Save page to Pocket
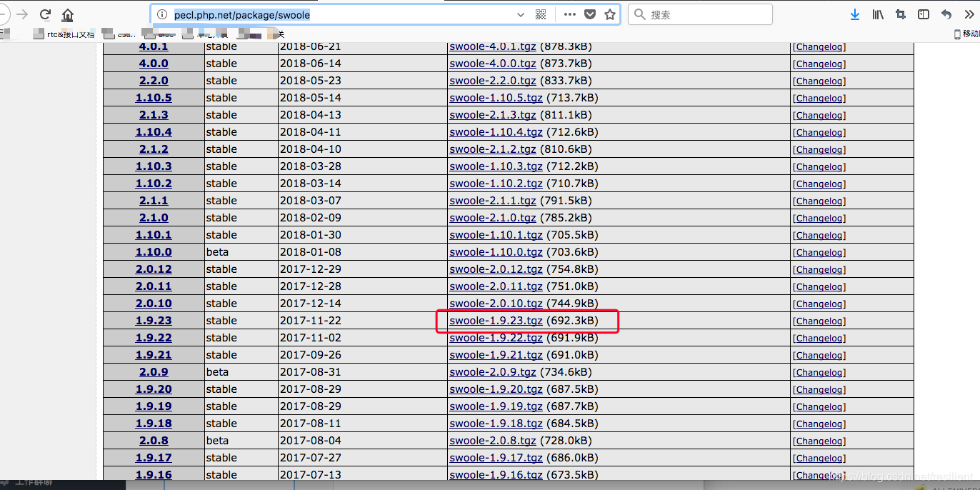 coord(590,14)
